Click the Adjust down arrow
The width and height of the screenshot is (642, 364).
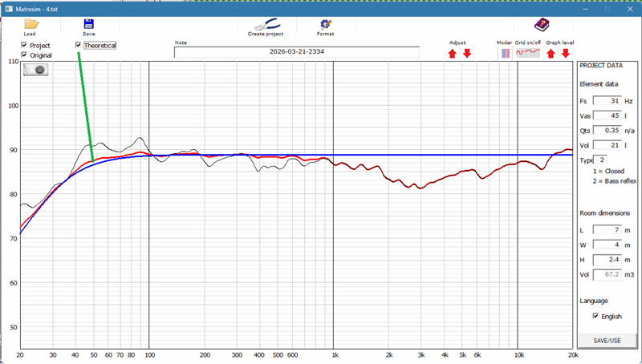pos(467,54)
